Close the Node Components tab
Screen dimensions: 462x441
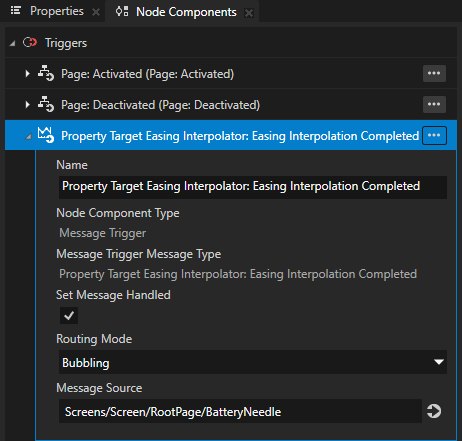pos(249,13)
